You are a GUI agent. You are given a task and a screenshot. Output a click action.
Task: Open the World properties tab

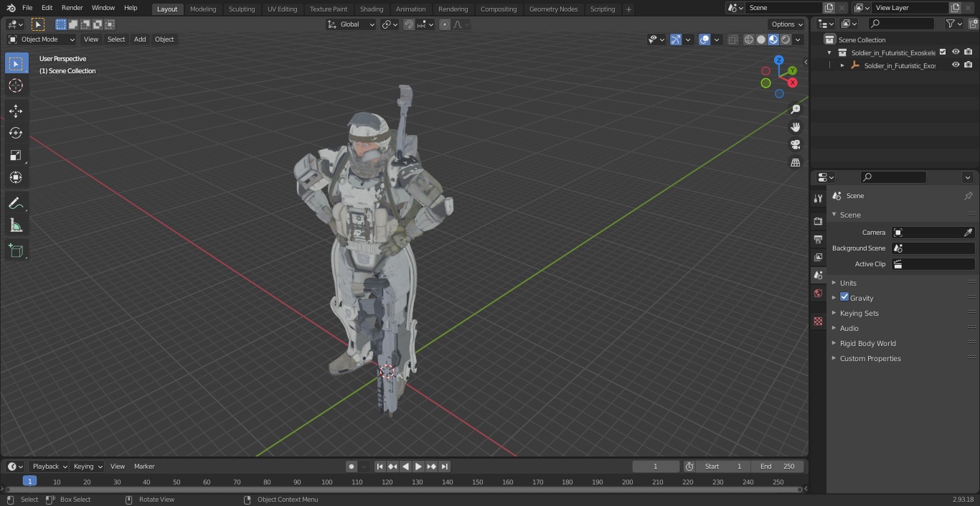tap(818, 293)
